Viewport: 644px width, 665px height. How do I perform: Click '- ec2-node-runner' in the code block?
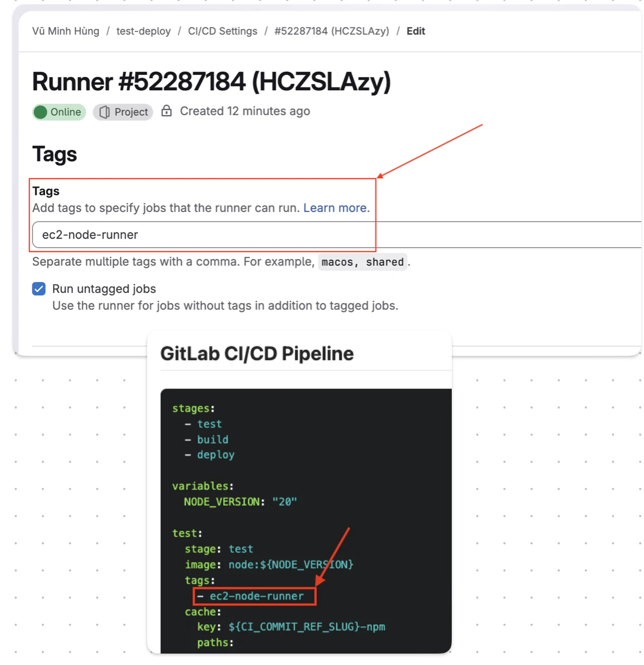pos(250,596)
